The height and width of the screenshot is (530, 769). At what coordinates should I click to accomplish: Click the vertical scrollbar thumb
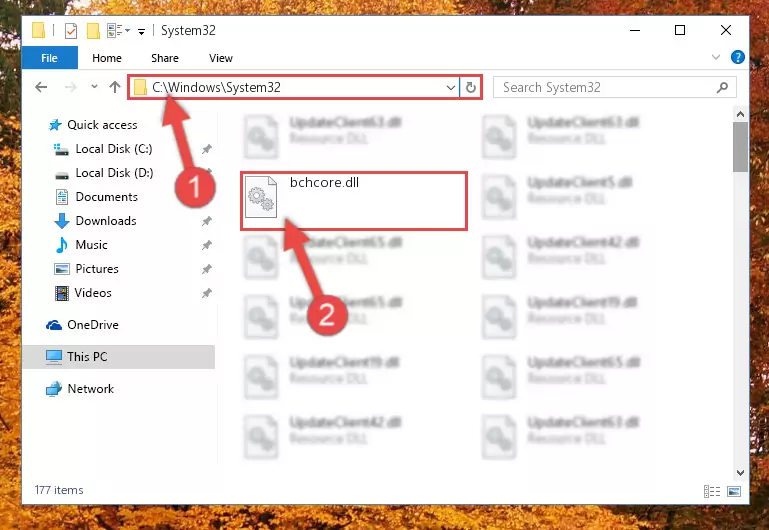pyautogui.click(x=741, y=147)
